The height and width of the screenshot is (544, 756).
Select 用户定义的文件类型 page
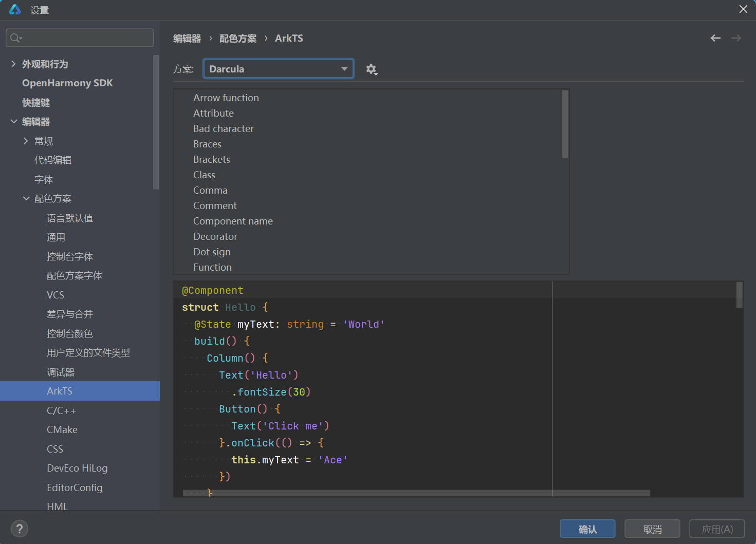click(x=88, y=352)
